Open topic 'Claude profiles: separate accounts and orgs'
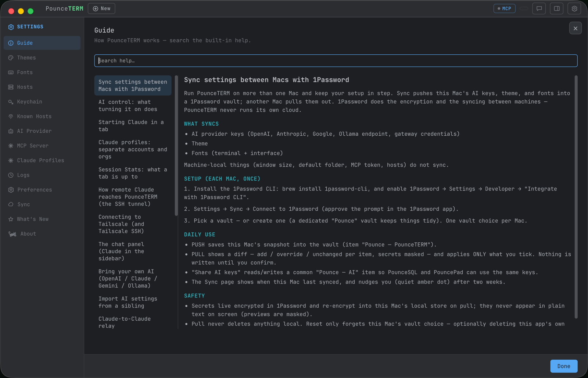Image resolution: width=588 pixels, height=378 pixels. pos(133,149)
